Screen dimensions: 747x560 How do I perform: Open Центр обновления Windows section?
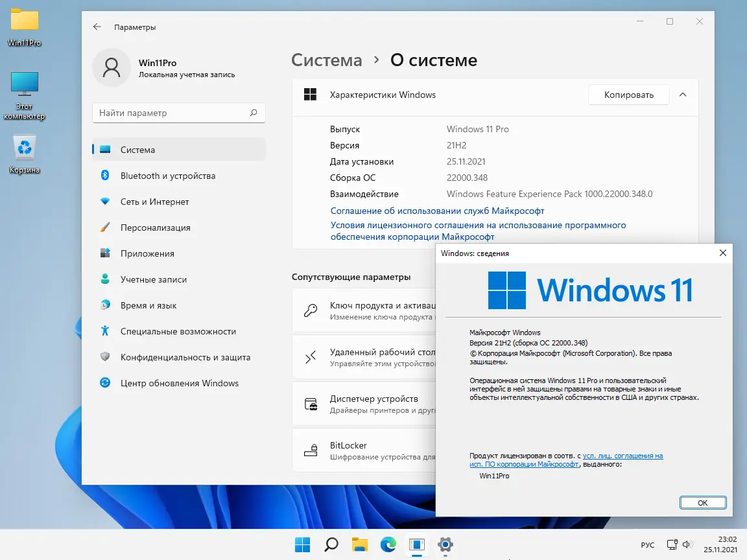179,383
